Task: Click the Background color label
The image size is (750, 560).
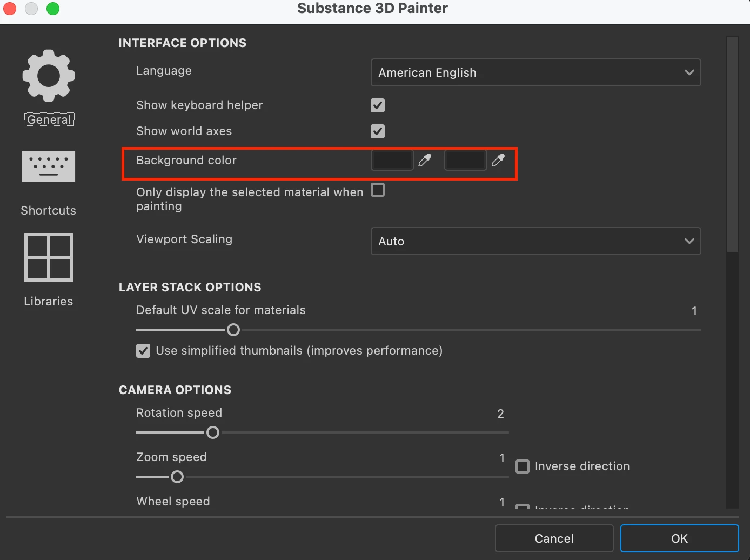Action: coord(186,160)
